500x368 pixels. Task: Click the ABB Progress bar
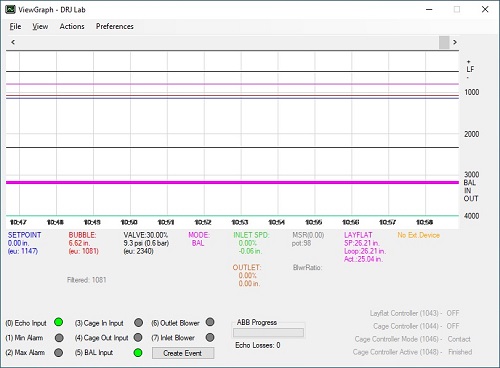[x=268, y=332]
